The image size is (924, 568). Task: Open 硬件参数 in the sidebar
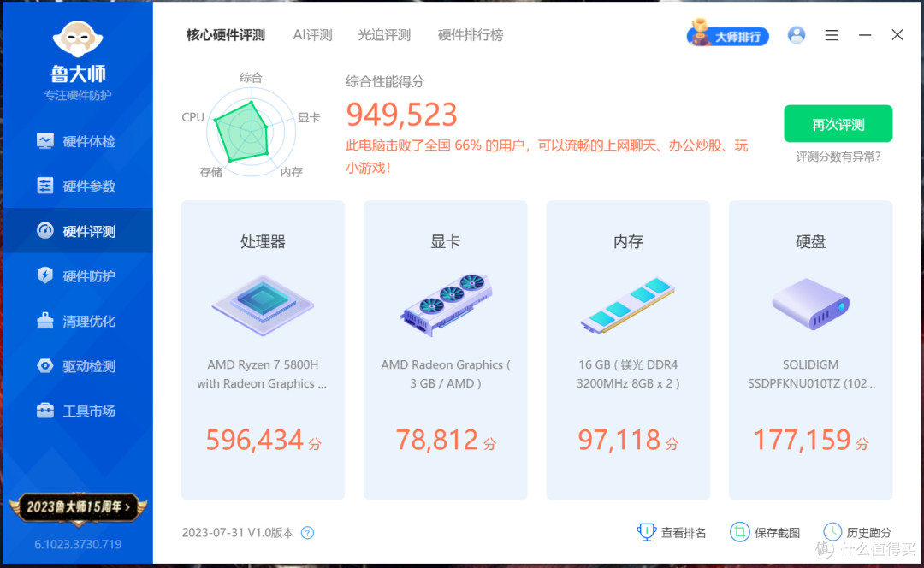(78, 186)
